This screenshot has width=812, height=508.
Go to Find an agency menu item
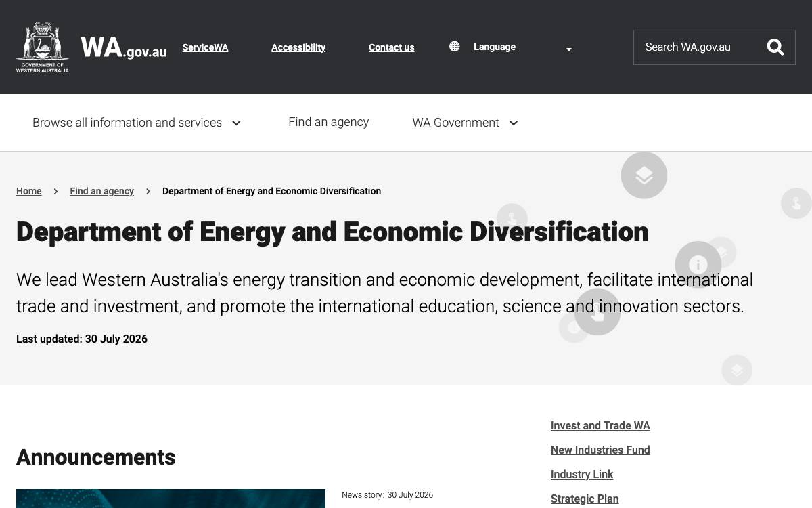(x=328, y=122)
